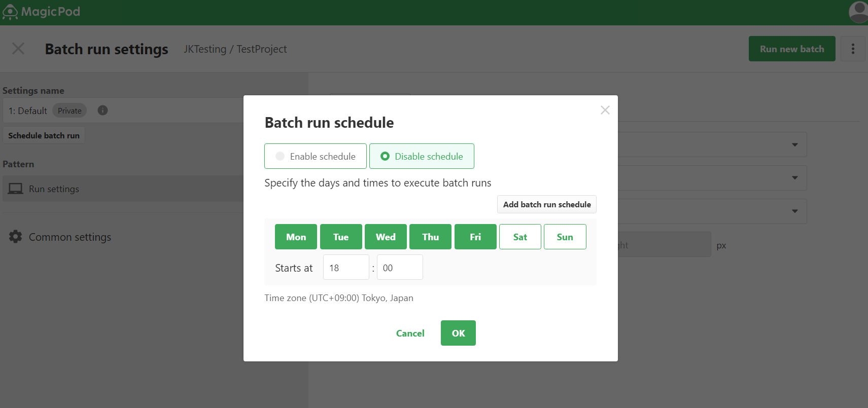Click the Starts at minutes field
The image size is (868, 408).
pos(400,267)
